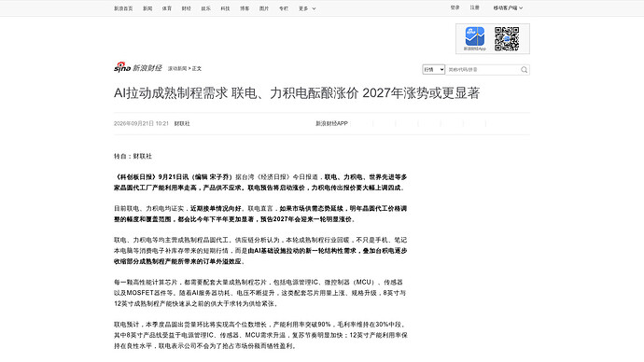This screenshot has width=644, height=362.
Task: Click the paragraph starting 联电、力积电等均主营
Action: (260, 250)
